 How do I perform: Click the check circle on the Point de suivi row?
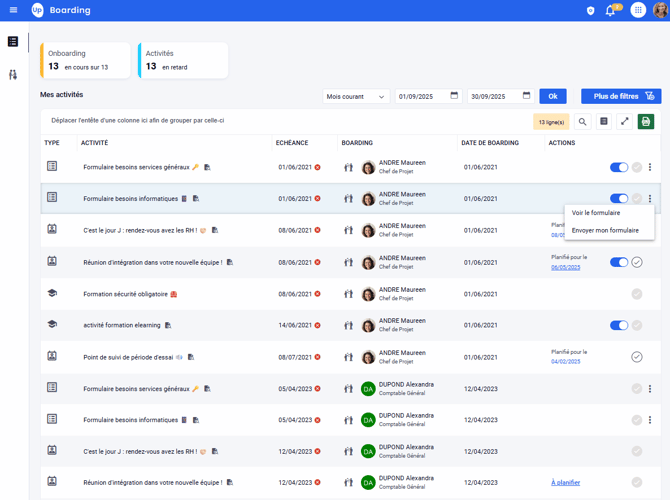tap(637, 357)
